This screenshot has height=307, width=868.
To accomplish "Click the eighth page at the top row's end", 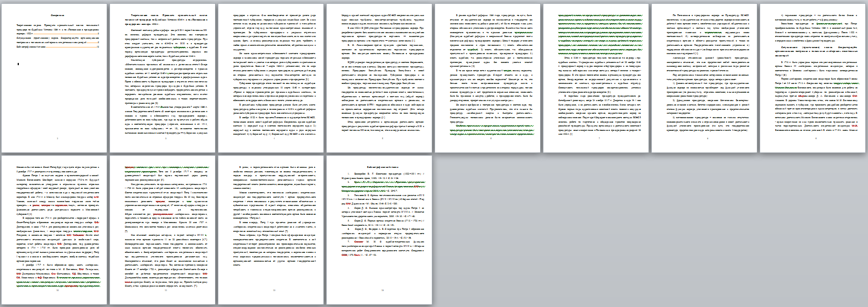I will click(813, 78).
